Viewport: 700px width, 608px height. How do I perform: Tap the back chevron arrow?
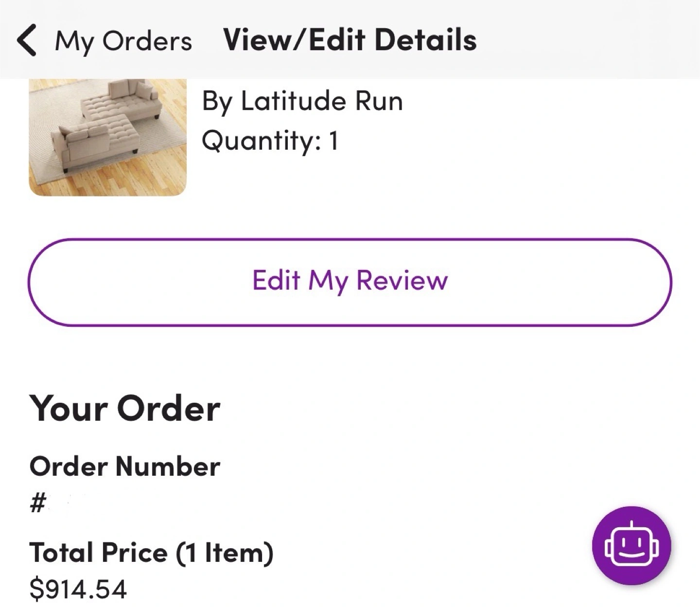pos(26,41)
